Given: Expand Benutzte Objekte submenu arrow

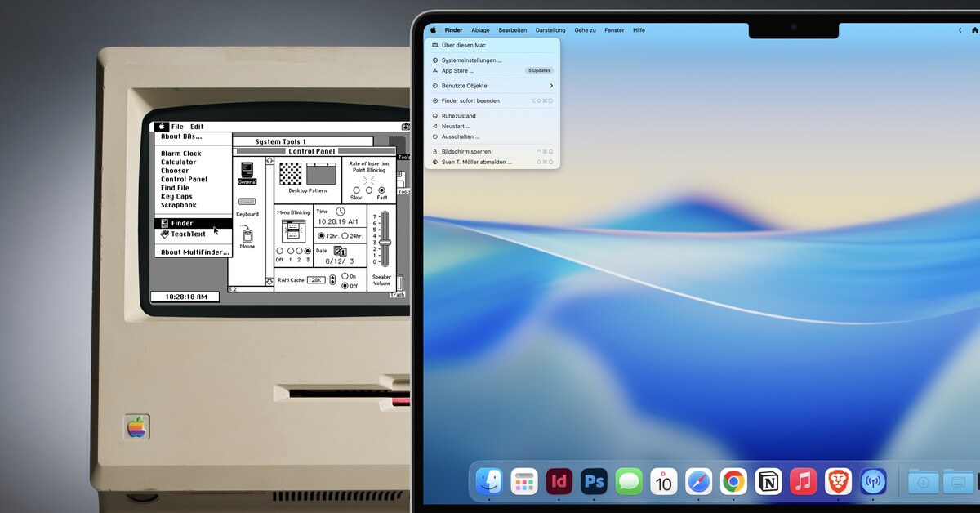Looking at the screenshot, I should 551,86.
